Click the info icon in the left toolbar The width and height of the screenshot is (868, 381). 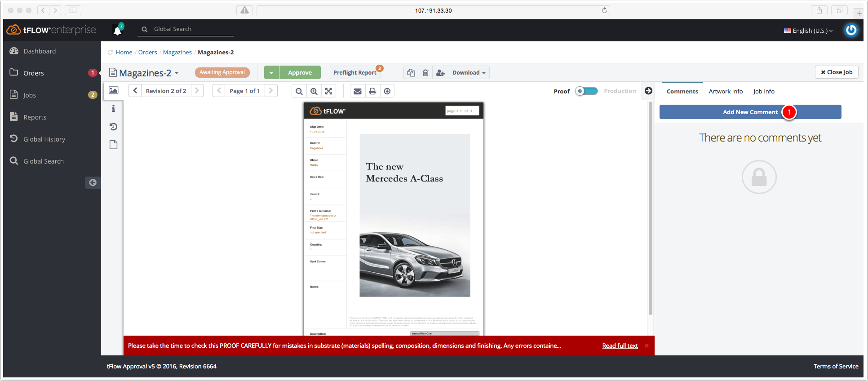[113, 108]
